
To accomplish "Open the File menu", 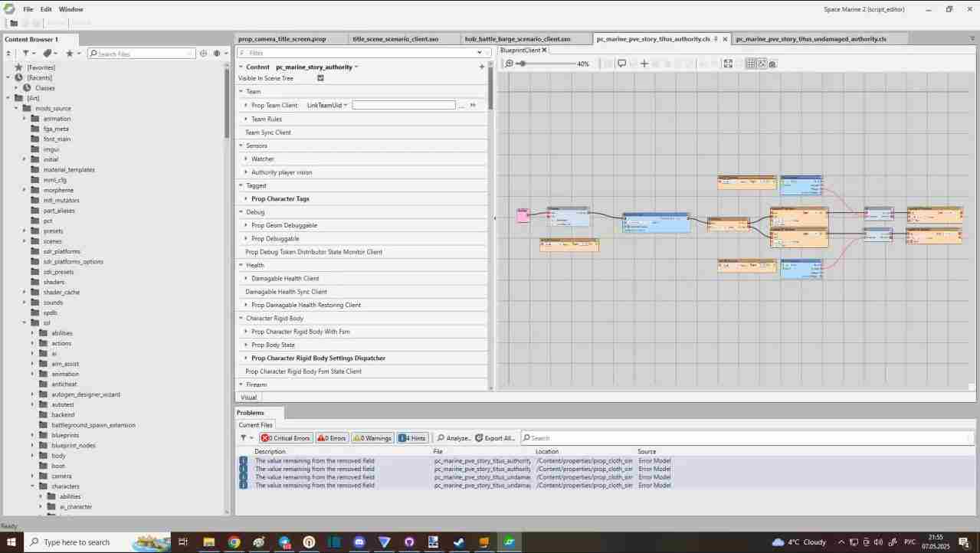I will click(28, 9).
